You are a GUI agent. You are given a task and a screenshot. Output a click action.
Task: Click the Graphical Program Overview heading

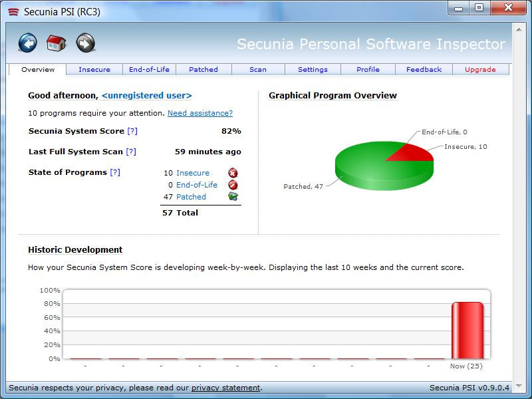point(332,96)
